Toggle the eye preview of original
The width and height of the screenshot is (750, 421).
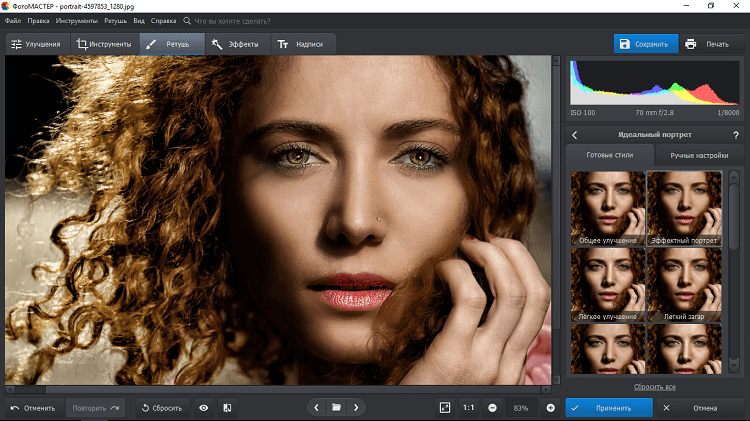coord(204,408)
